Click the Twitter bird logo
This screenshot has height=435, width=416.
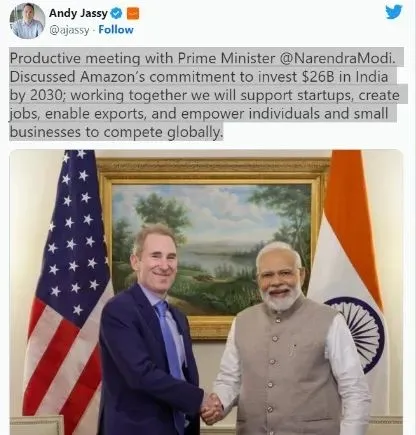(x=394, y=12)
